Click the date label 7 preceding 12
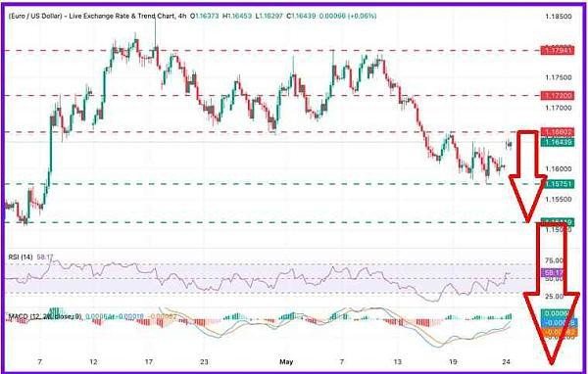588x374 pixels. [39, 362]
